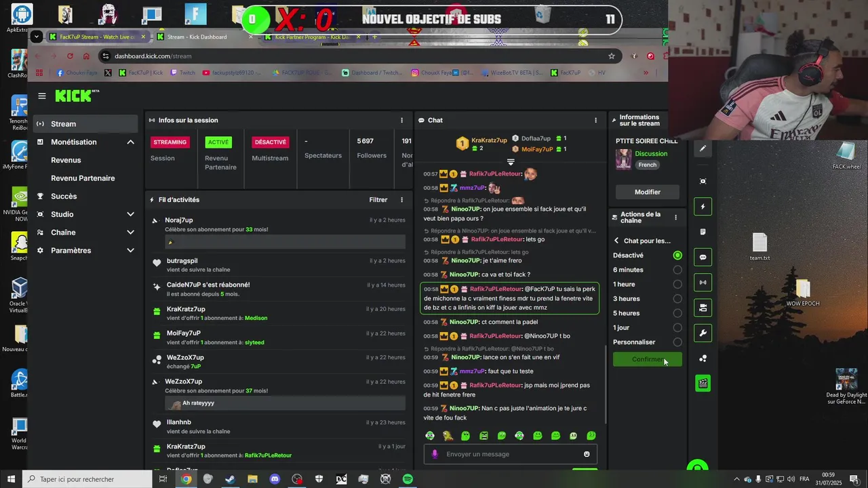Go back with arrow next to Chat pour les...
This screenshot has width=868, height=488.
click(x=616, y=241)
